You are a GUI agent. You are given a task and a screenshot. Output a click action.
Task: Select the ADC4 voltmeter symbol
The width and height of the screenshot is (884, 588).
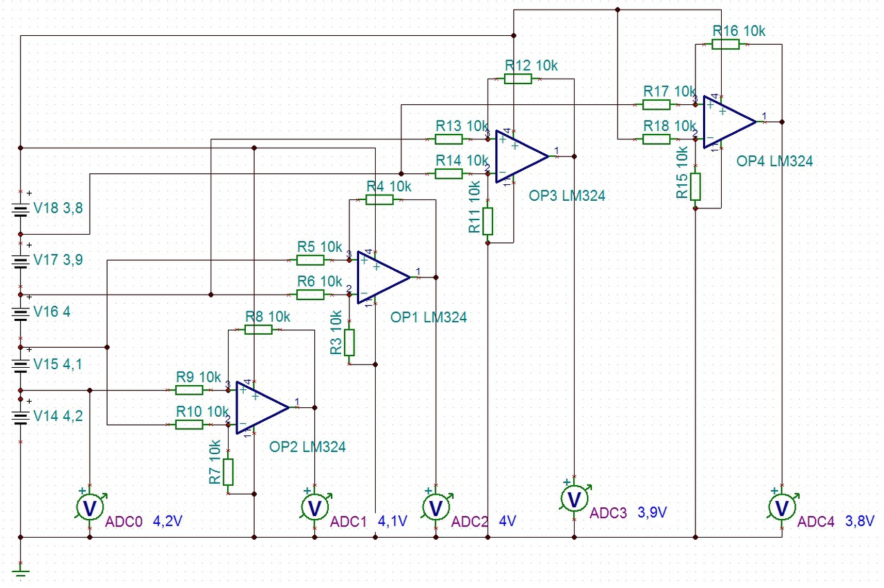pyautogui.click(x=782, y=507)
